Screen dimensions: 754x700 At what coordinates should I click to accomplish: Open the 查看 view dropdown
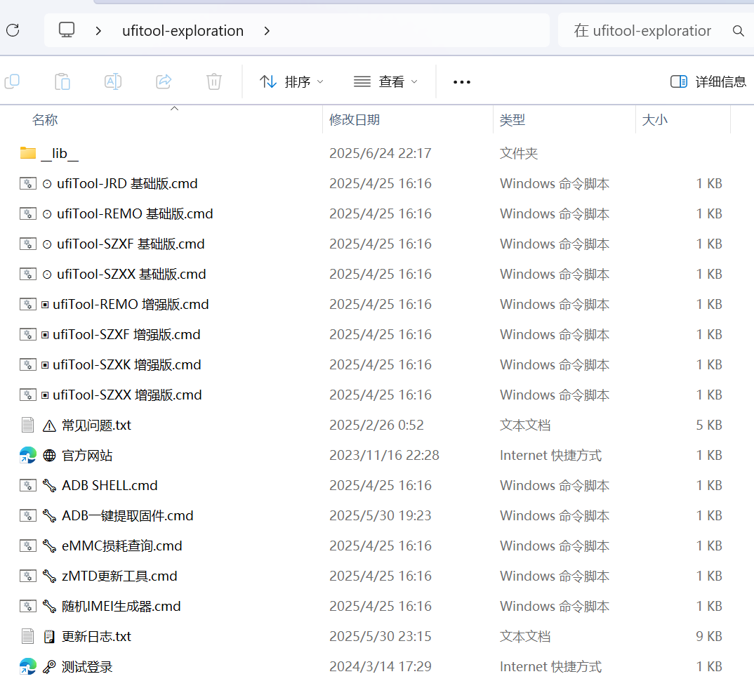click(x=385, y=81)
